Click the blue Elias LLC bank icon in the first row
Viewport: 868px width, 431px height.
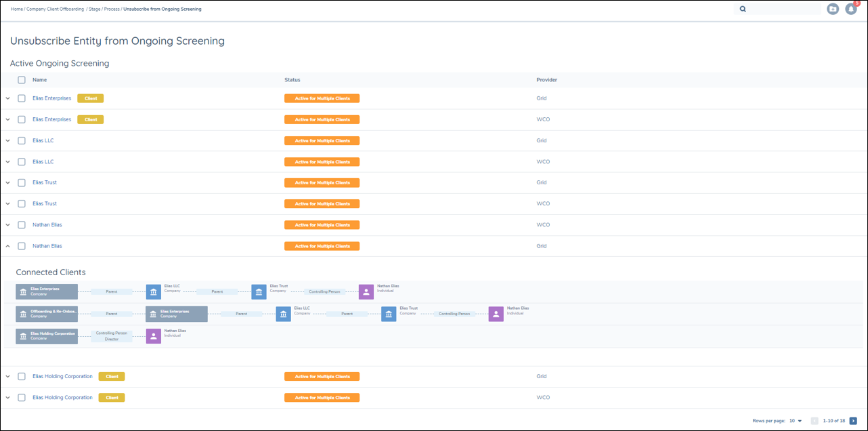[153, 291]
